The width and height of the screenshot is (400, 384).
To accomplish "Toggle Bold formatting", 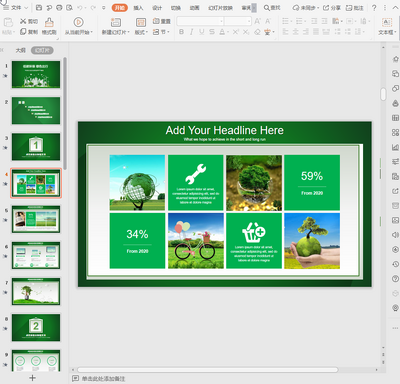I will (x=181, y=32).
